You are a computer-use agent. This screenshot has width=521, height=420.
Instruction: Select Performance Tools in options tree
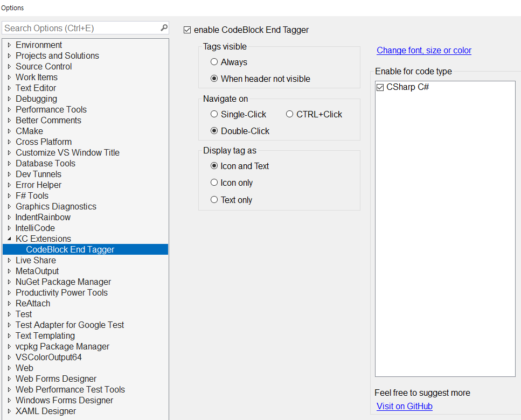pyautogui.click(x=51, y=109)
